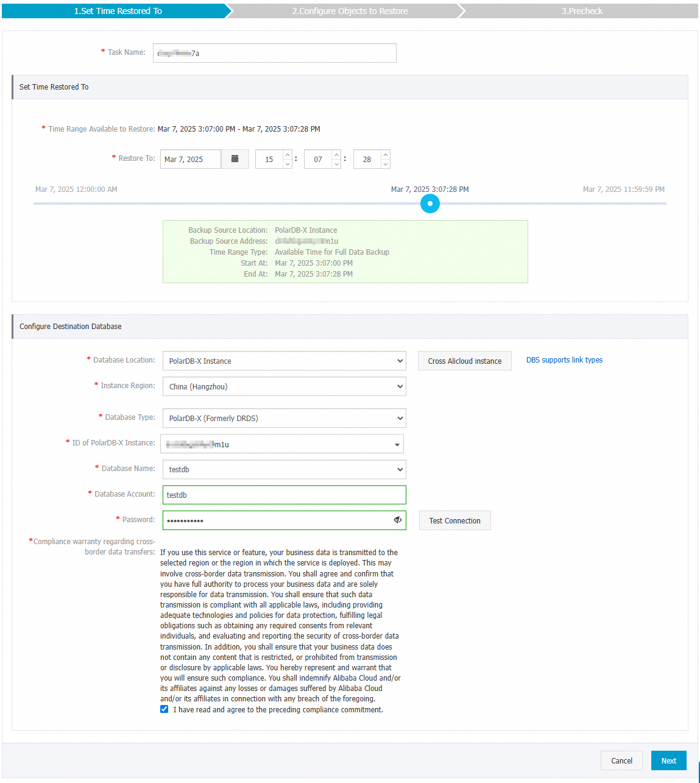Click the Backup Source Location value PolarDB-X Instance

306,230
